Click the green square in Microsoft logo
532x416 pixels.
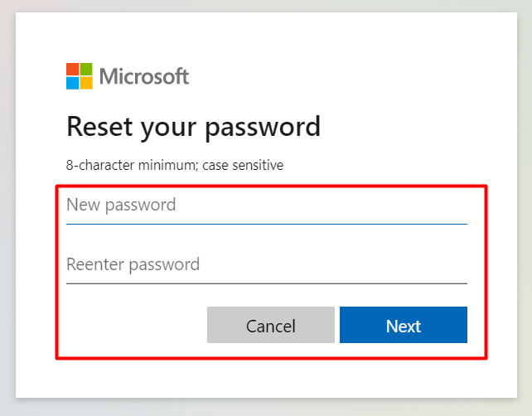86,69
